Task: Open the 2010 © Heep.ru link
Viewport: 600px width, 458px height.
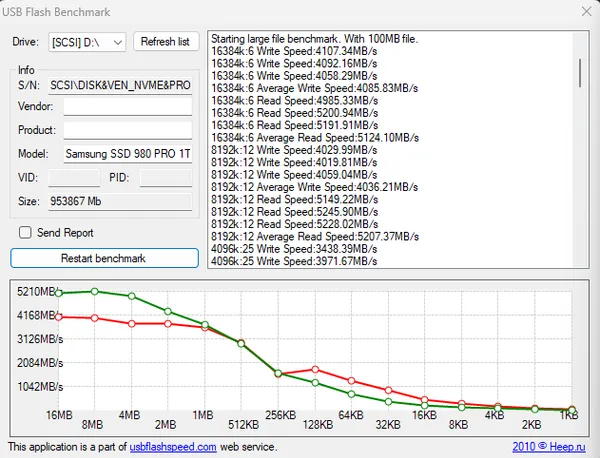Action: 549,447
